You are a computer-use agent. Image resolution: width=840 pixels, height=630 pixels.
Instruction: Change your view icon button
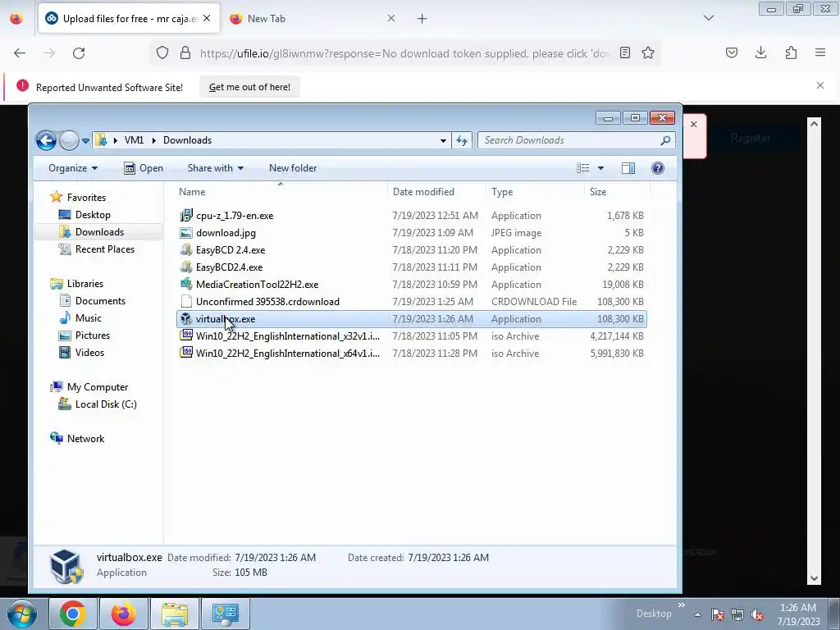583,168
